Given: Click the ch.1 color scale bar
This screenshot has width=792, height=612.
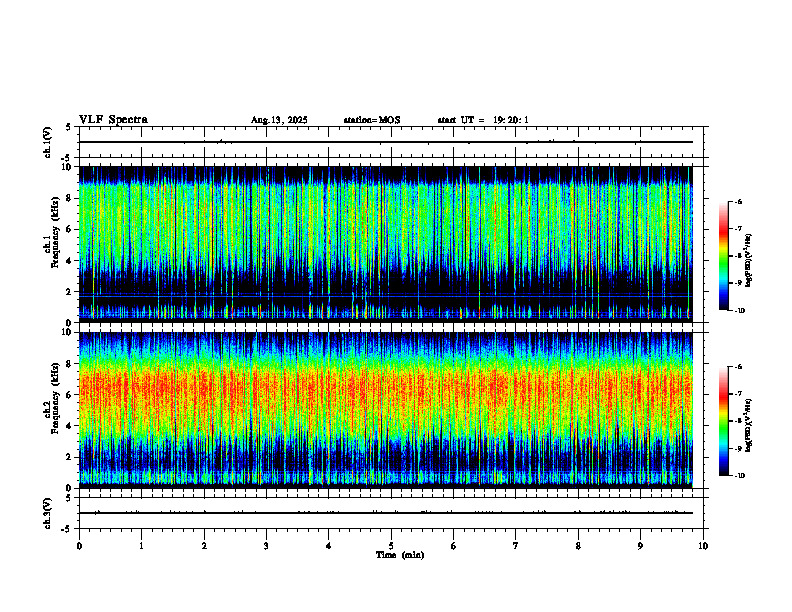Looking at the screenshot, I should [723, 256].
